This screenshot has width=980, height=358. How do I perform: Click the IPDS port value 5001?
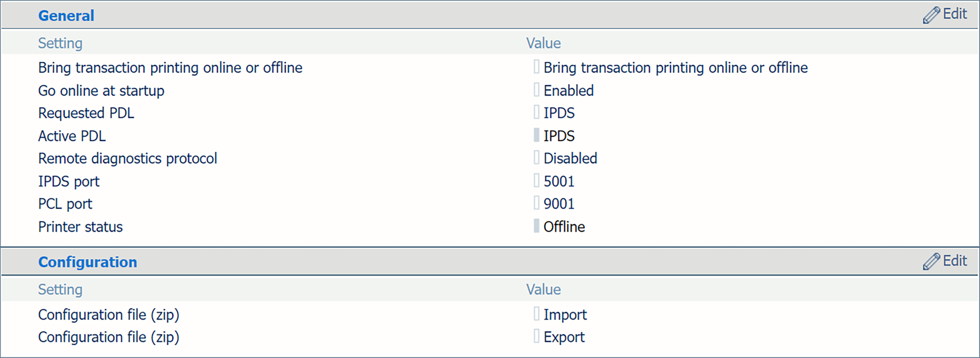click(x=559, y=181)
